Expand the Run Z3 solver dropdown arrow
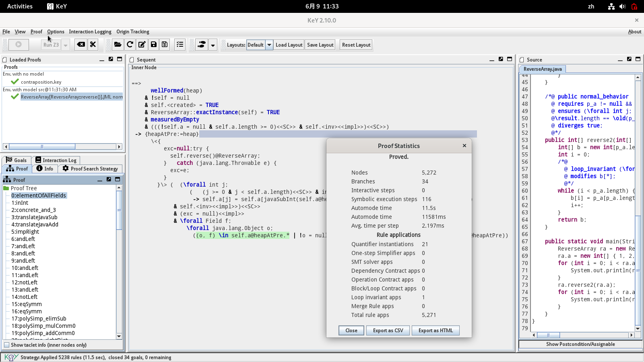Screen dimensions: 644x362 point(66,45)
